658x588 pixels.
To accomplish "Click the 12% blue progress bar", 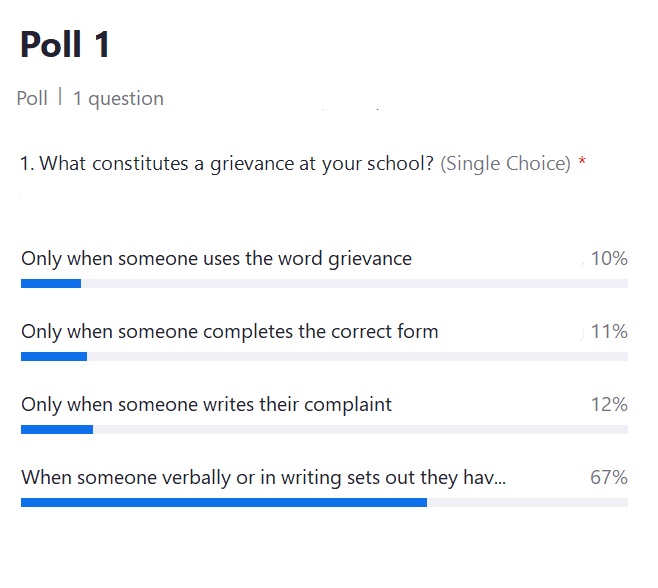I will [x=57, y=430].
